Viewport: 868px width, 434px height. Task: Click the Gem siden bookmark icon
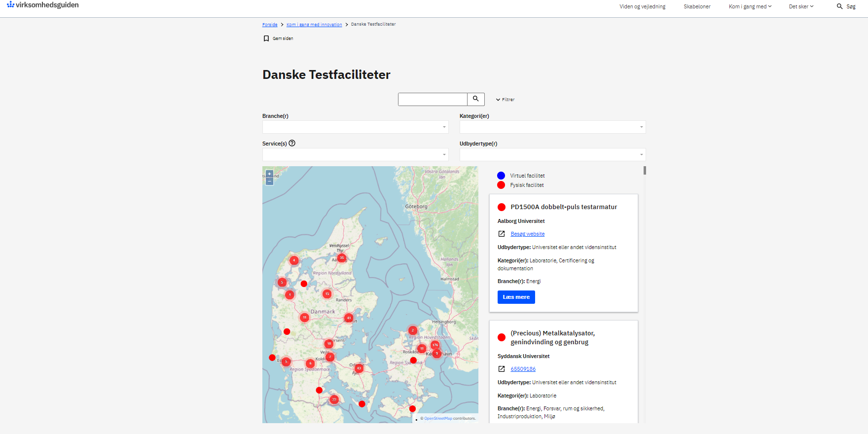click(x=266, y=38)
